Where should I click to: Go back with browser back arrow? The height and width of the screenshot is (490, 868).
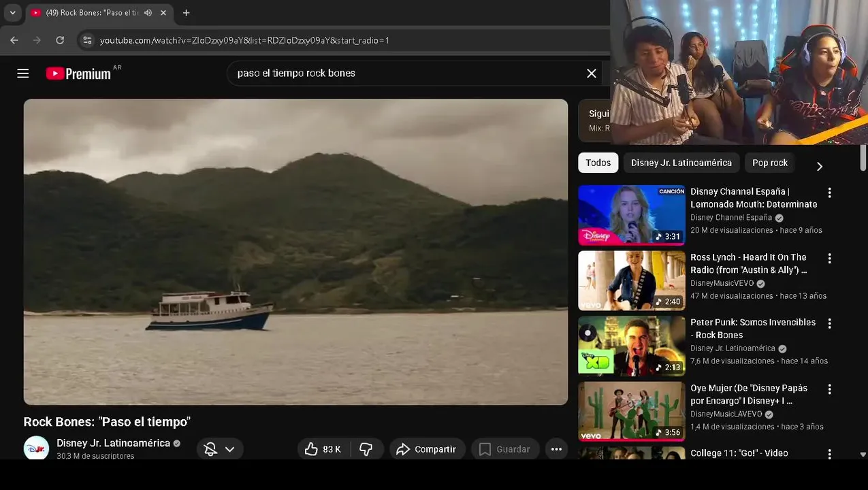coord(14,40)
